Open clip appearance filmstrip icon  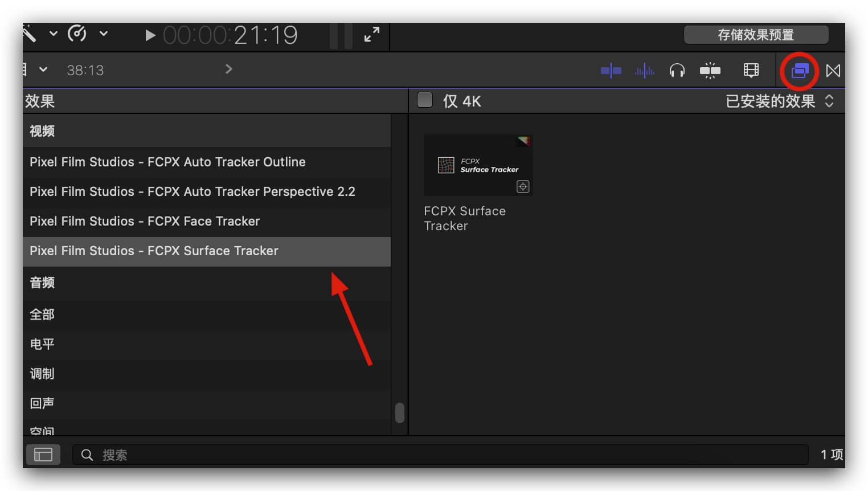[751, 71]
